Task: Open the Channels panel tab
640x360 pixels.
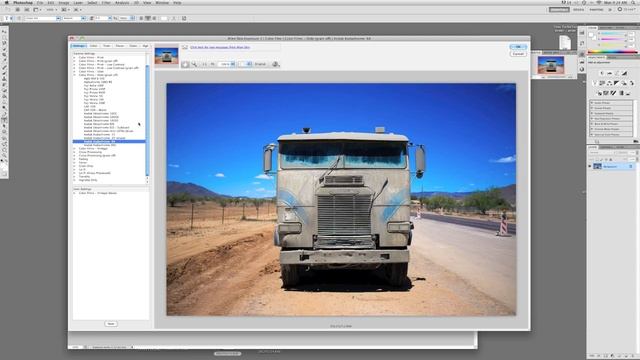Action: (x=606, y=147)
